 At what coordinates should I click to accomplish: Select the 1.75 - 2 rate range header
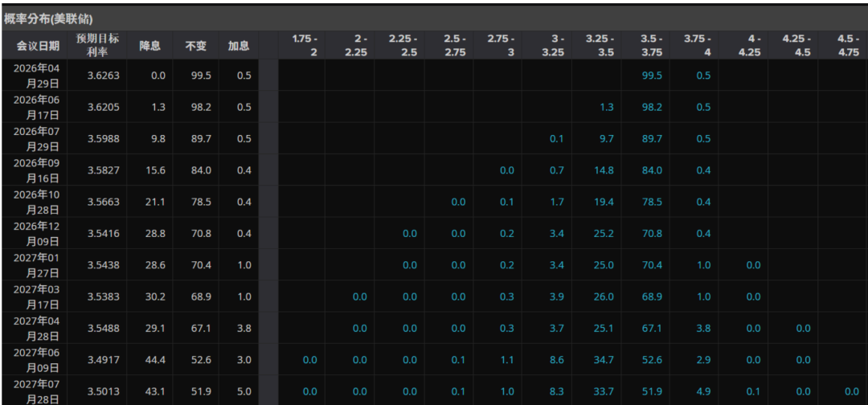click(x=305, y=47)
